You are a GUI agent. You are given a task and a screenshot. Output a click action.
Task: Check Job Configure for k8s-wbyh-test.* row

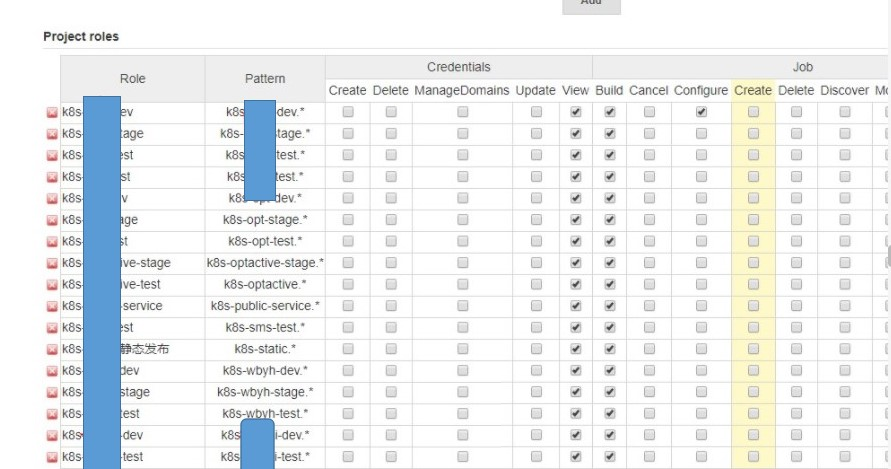tap(701, 414)
